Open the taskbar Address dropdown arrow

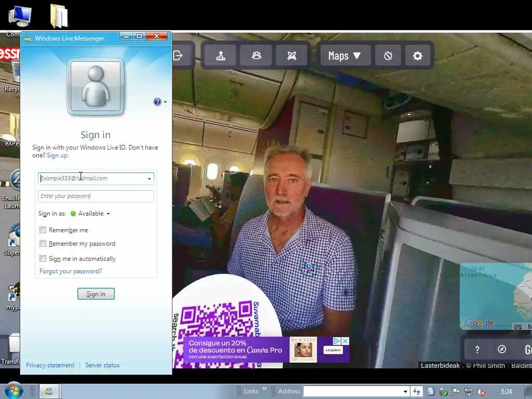click(x=405, y=392)
